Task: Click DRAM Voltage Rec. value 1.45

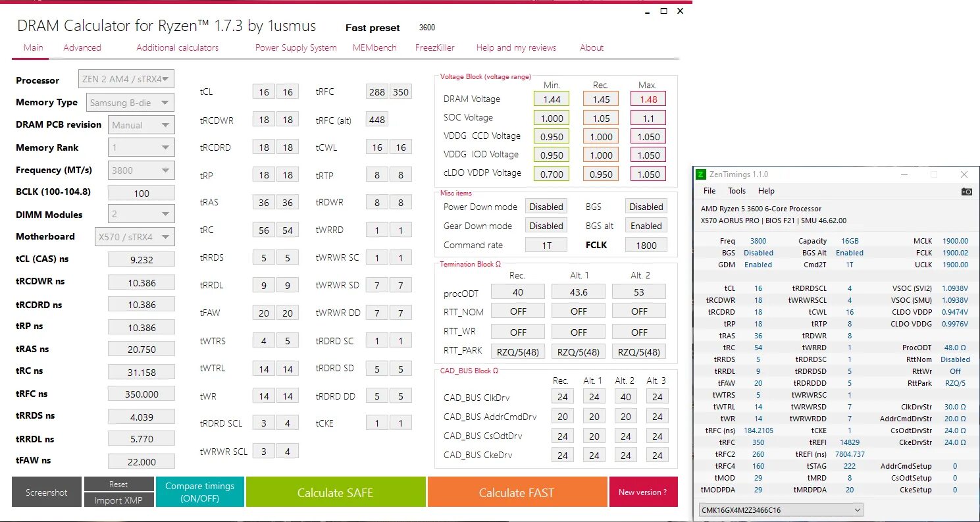Action: pyautogui.click(x=601, y=99)
